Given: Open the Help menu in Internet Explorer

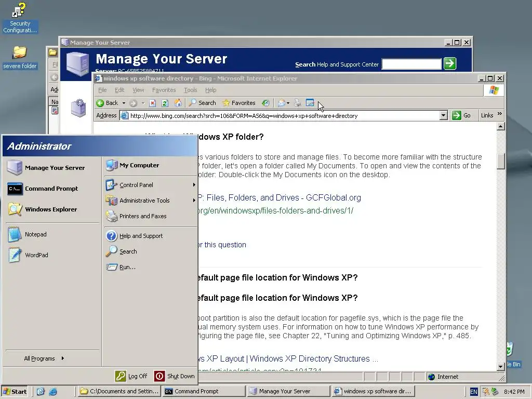Looking at the screenshot, I should click(211, 90).
